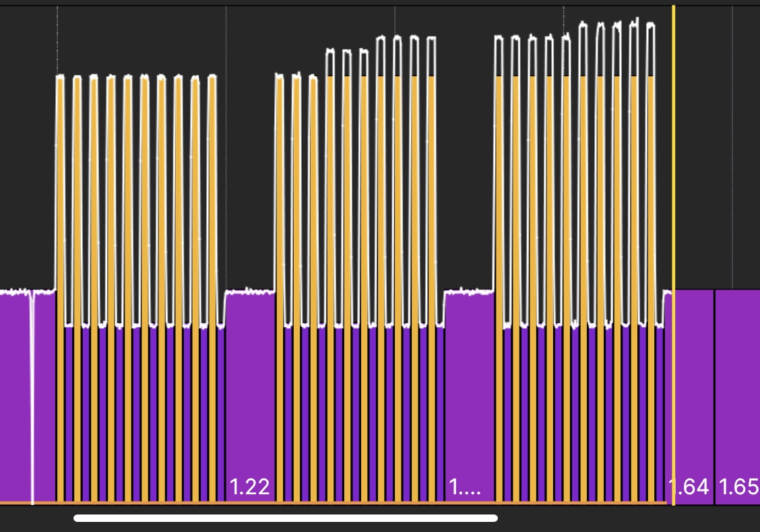Click the tallest white peak in the third set
Screen dimensions: 760x532
pos(634,22)
